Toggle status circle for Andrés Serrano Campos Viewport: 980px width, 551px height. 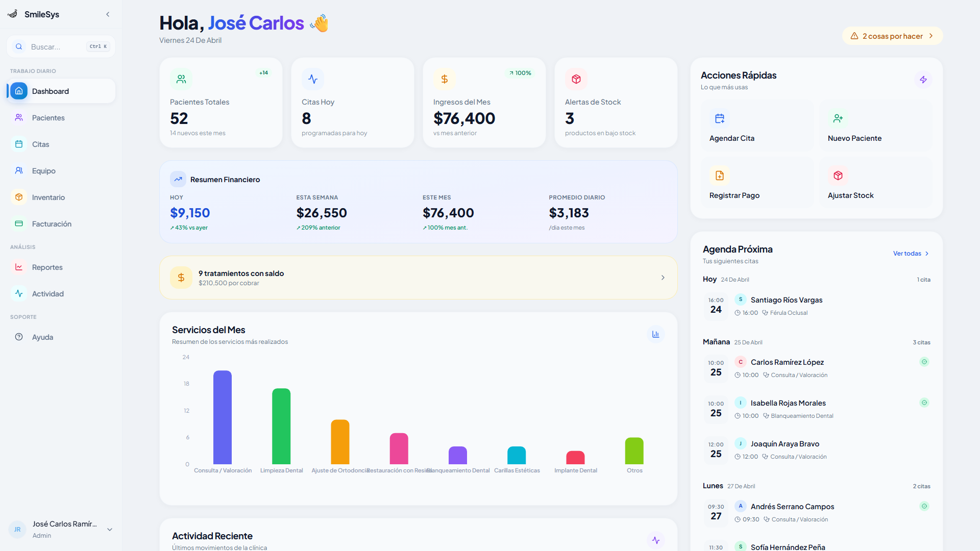(x=924, y=506)
